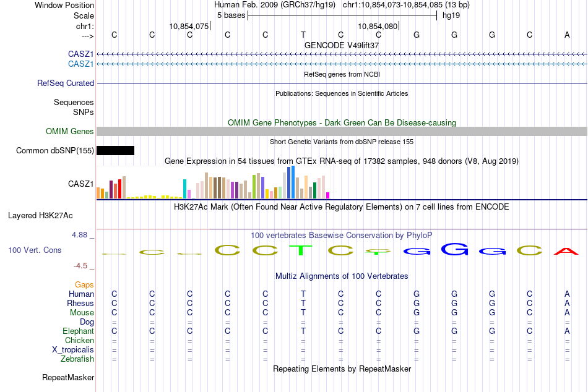588x392 pixels.
Task: Click the hg19 label beside the scale bar
Action: [x=451, y=15]
